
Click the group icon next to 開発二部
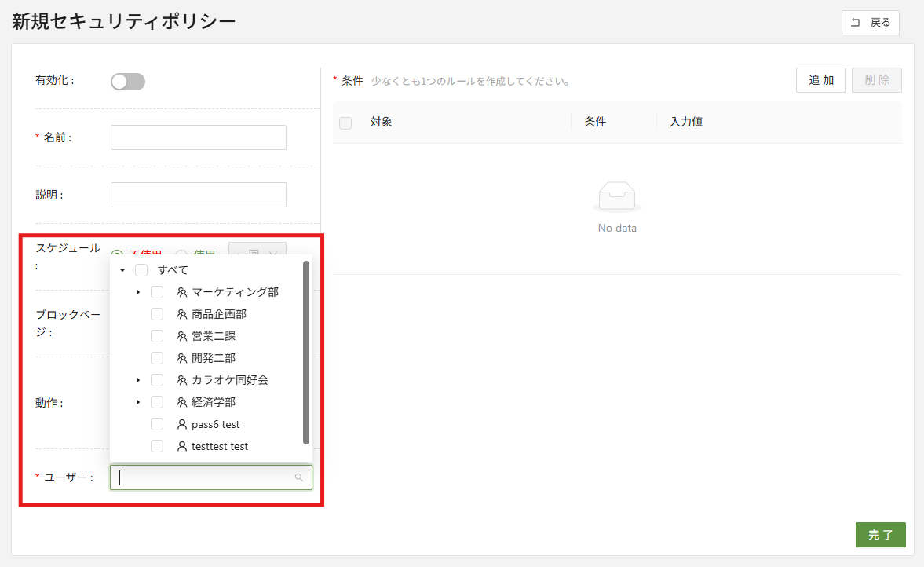[182, 358]
